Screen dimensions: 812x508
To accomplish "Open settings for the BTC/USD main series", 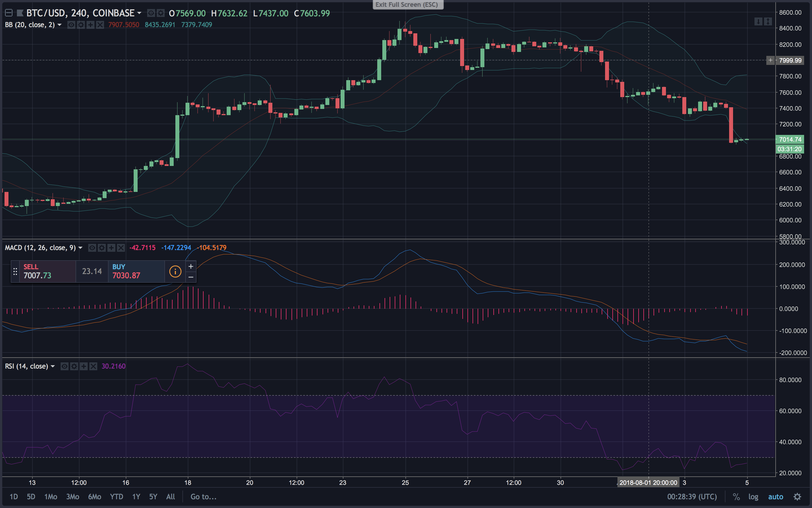I will coord(161,13).
